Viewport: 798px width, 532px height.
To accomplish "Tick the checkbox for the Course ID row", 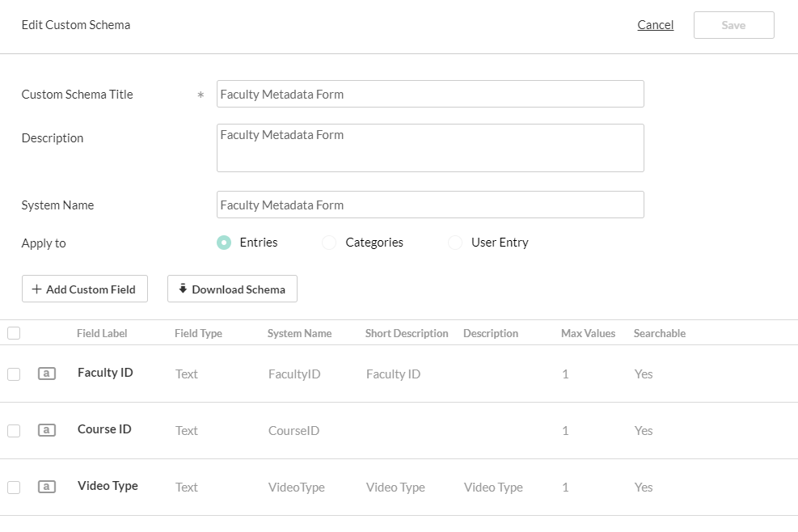I will pyautogui.click(x=14, y=431).
